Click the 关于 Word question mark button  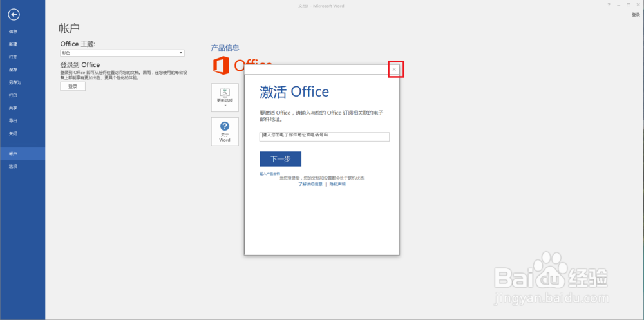[225, 131]
